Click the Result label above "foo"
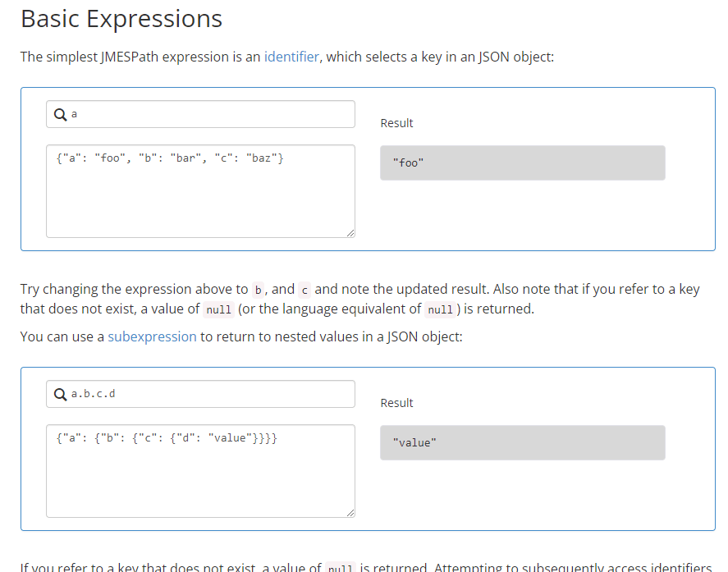Viewport: 728px width, 572px height. tap(396, 123)
